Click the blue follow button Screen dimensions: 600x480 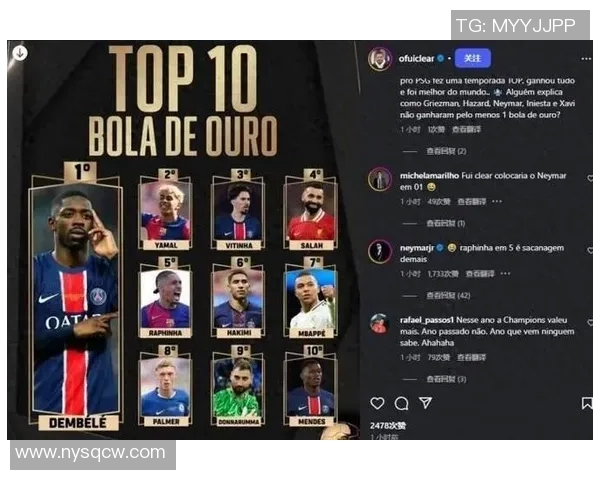coord(473,59)
